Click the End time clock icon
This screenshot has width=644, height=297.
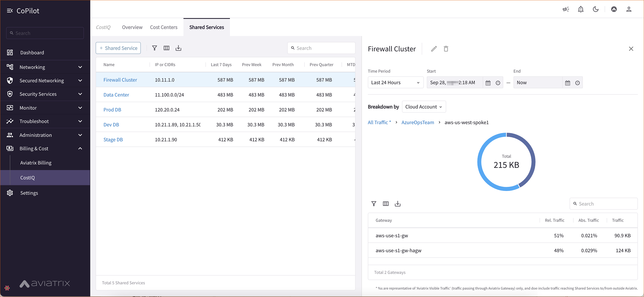577,83
